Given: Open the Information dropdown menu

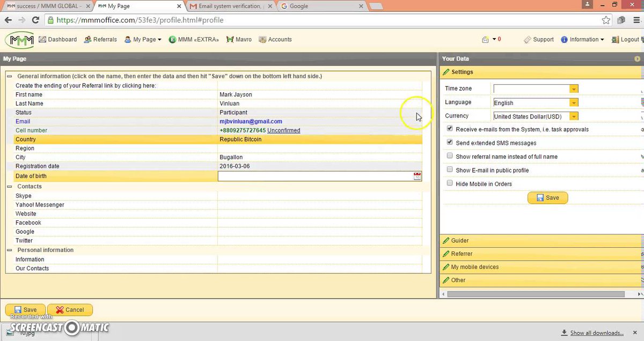Looking at the screenshot, I should click(582, 40).
